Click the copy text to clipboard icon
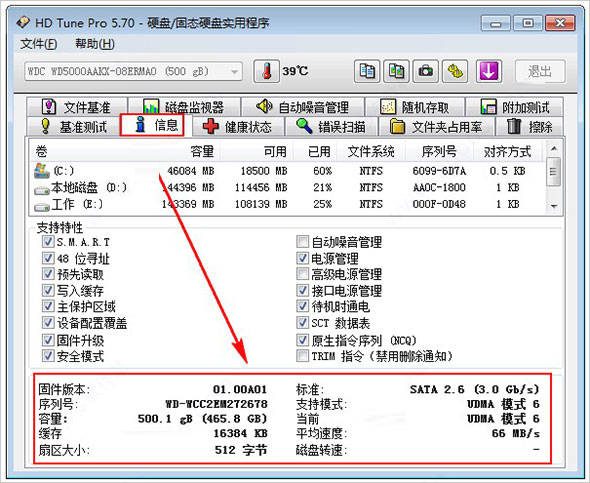This screenshot has height=483, width=590. [x=367, y=71]
